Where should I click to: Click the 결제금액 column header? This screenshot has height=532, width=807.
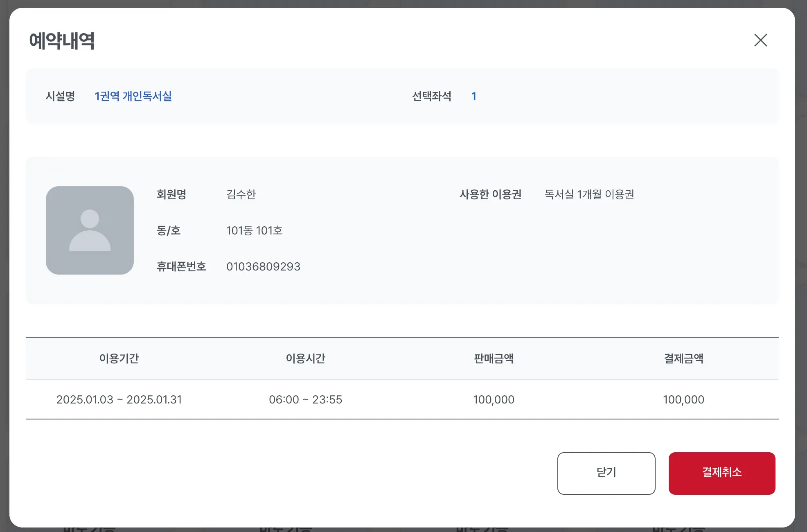(x=683, y=358)
